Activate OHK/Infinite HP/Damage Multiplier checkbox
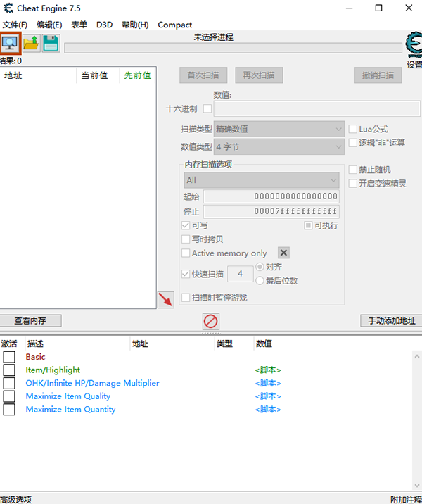The image size is (422, 504). tap(9, 383)
